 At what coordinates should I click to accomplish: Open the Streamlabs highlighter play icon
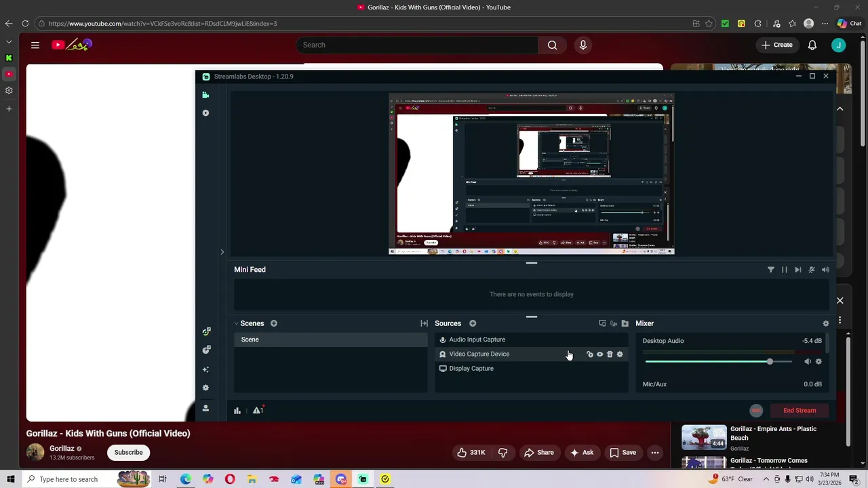click(205, 113)
